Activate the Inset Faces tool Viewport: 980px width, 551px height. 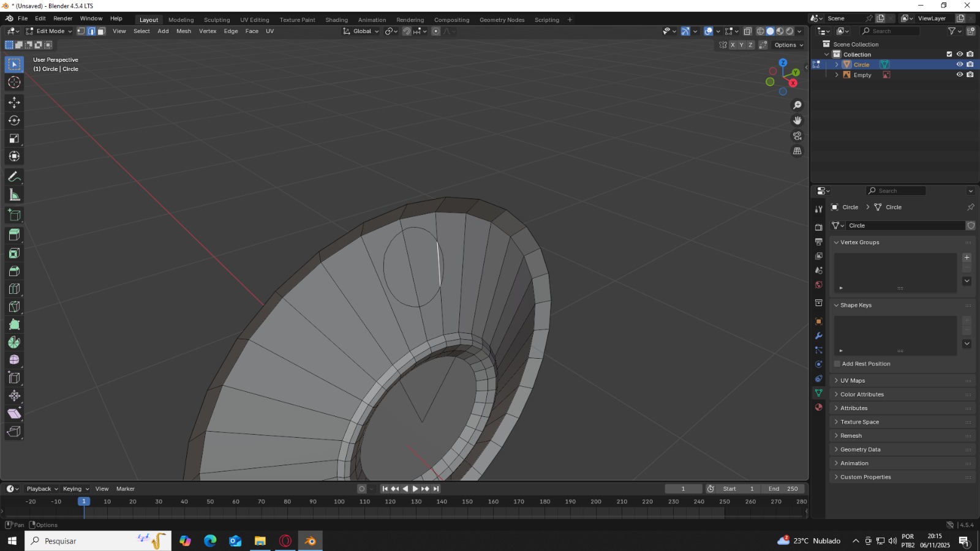point(14,253)
